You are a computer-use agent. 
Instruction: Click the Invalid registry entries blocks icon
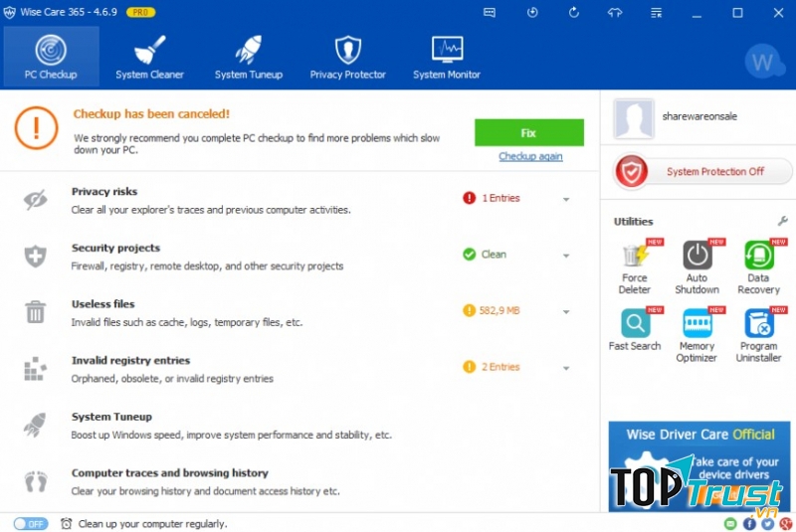click(x=35, y=368)
